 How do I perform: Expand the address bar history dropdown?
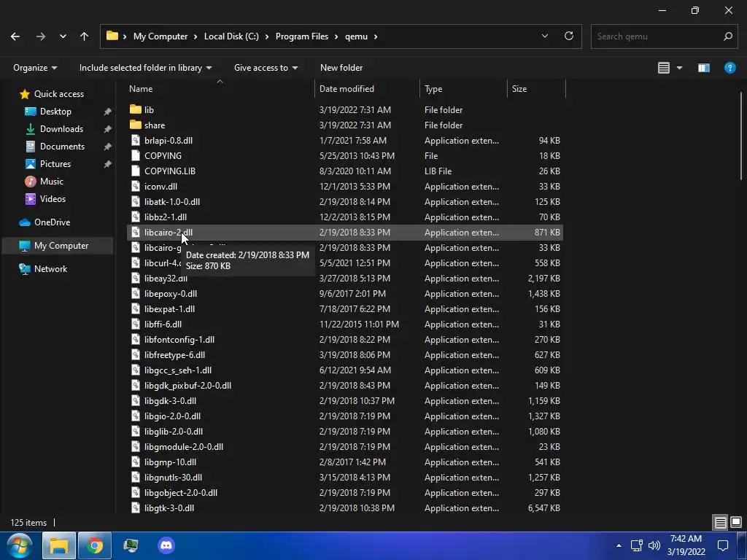click(x=544, y=36)
